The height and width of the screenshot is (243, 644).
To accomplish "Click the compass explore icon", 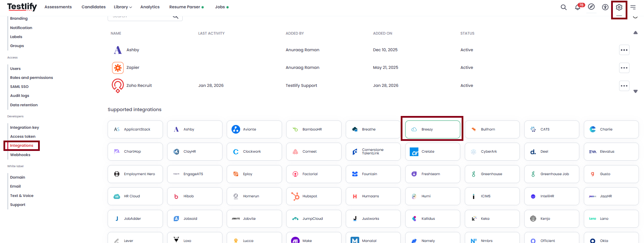I will (591, 7).
